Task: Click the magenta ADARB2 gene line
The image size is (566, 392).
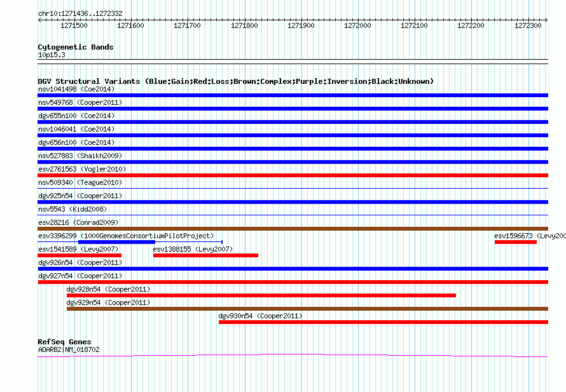Action: 293,356
